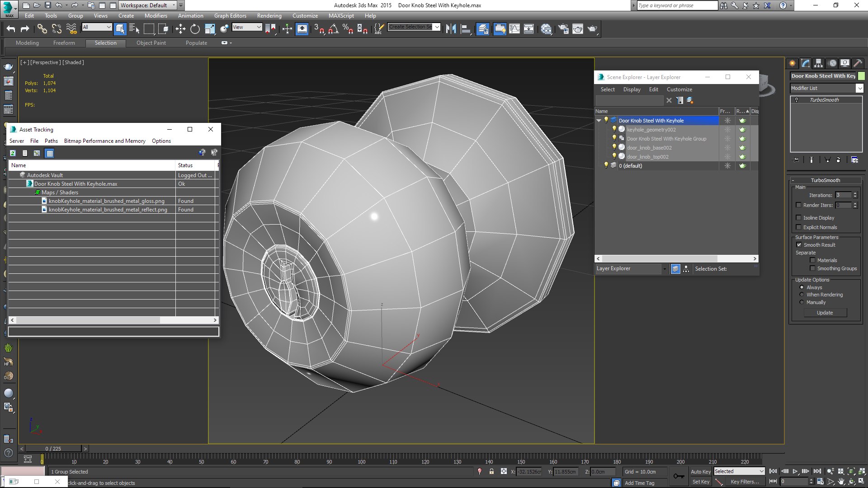The width and height of the screenshot is (868, 488).
Task: Select When Rendering update option
Action: (802, 295)
